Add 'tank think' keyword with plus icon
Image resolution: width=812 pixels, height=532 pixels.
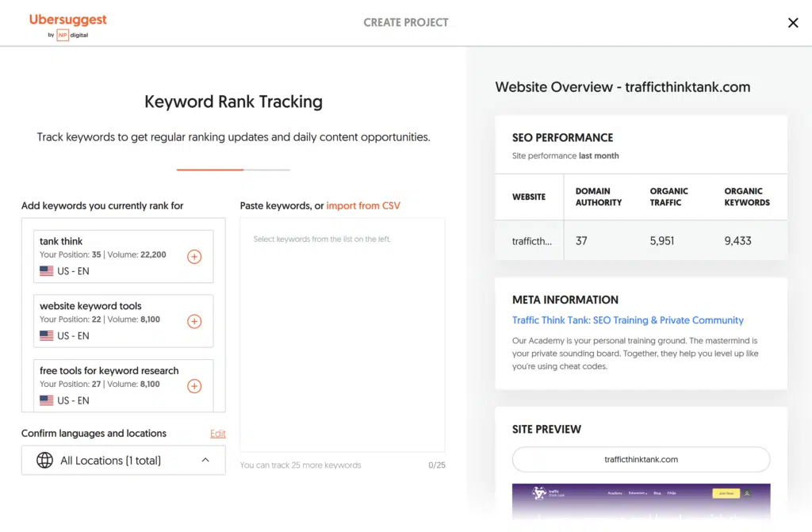[194, 257]
